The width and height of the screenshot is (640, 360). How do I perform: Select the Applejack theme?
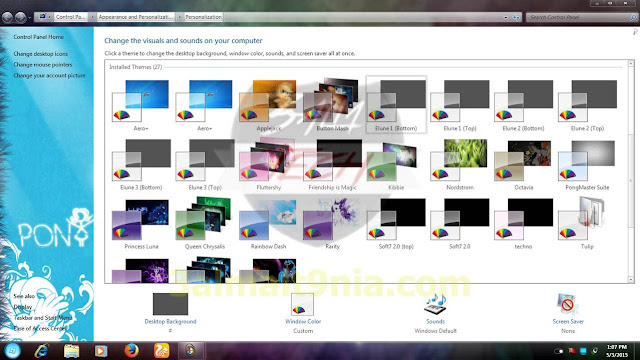click(269, 105)
